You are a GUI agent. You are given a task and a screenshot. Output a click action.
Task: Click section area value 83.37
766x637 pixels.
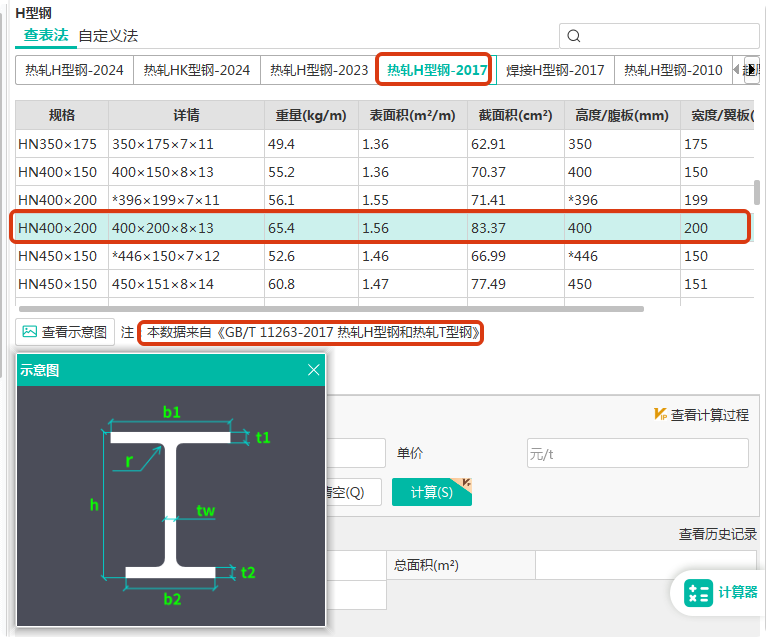(488, 228)
